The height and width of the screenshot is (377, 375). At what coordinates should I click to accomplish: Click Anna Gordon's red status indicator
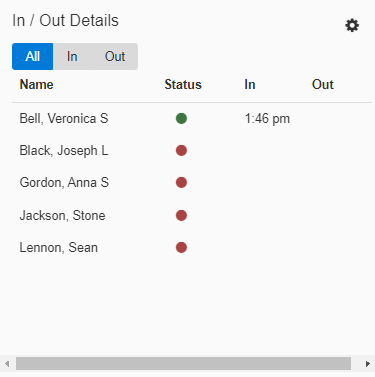click(x=181, y=182)
